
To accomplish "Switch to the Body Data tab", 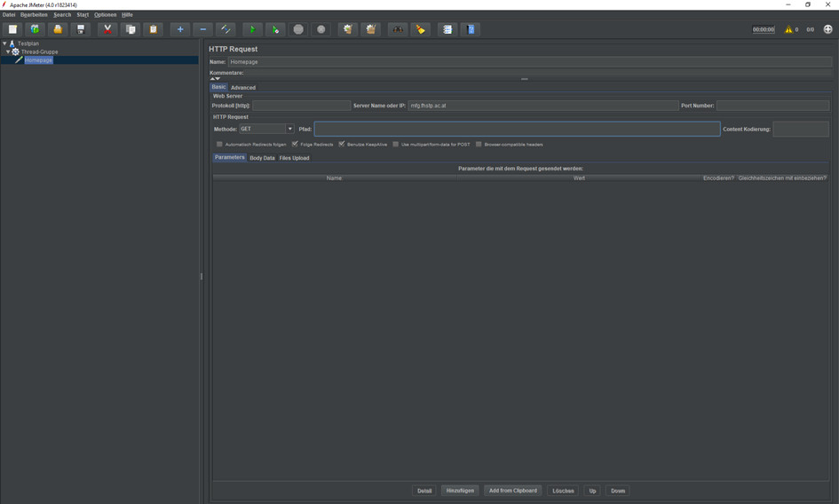I will pos(262,158).
